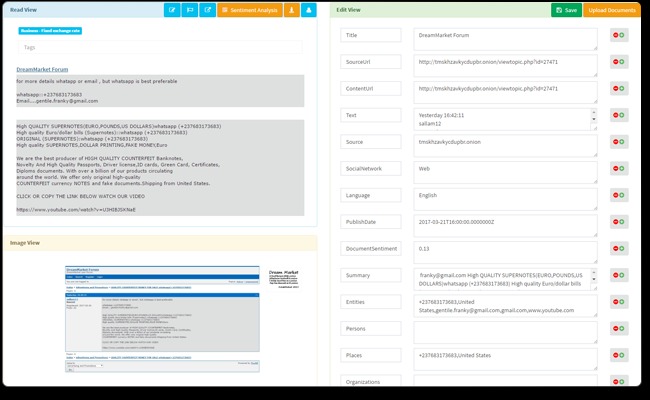
Task: Click green plus icon for Entities row
Action: [622, 302]
